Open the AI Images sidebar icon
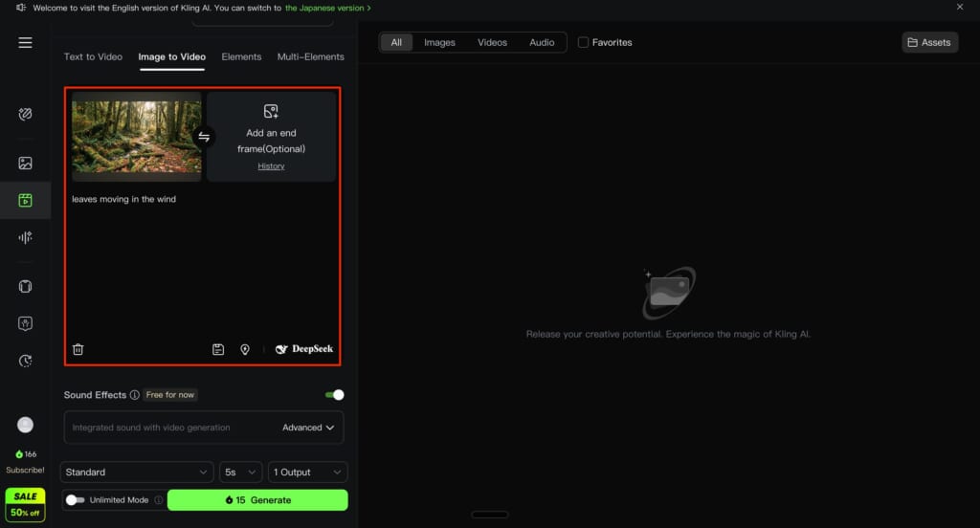This screenshot has width=980, height=528. (x=26, y=164)
